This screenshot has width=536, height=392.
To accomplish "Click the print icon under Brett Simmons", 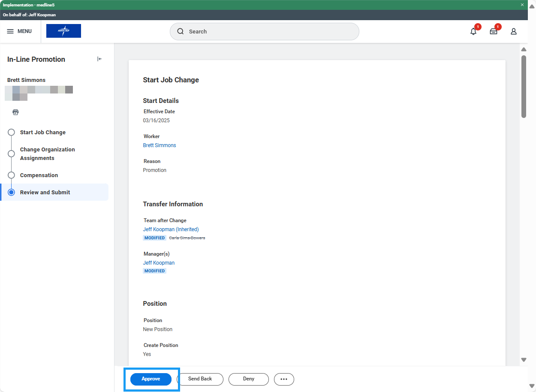I will [x=16, y=112].
